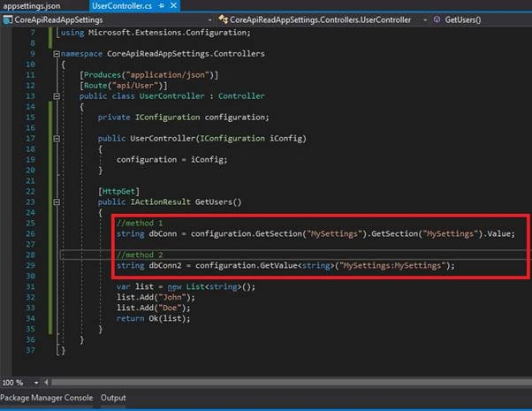532x411 pixels.
Task: Click on "using Microsoft.Extensions.Configuration;" line
Action: pos(156,33)
